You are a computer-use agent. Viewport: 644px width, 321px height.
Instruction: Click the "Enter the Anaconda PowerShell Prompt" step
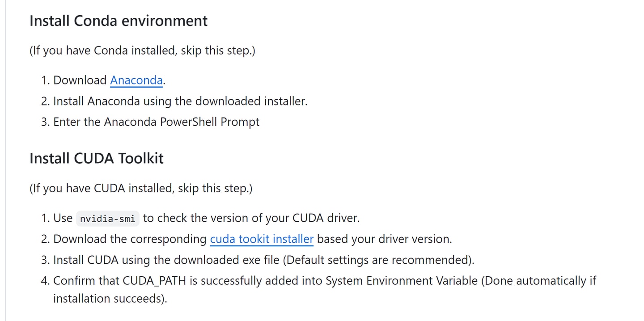pyautogui.click(x=156, y=122)
